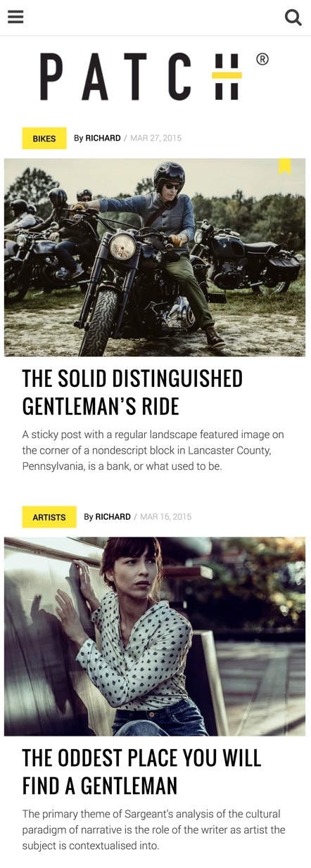Open the motorcycle rider featured image
Image resolution: width=311 pixels, height=868 pixels.
(x=155, y=257)
